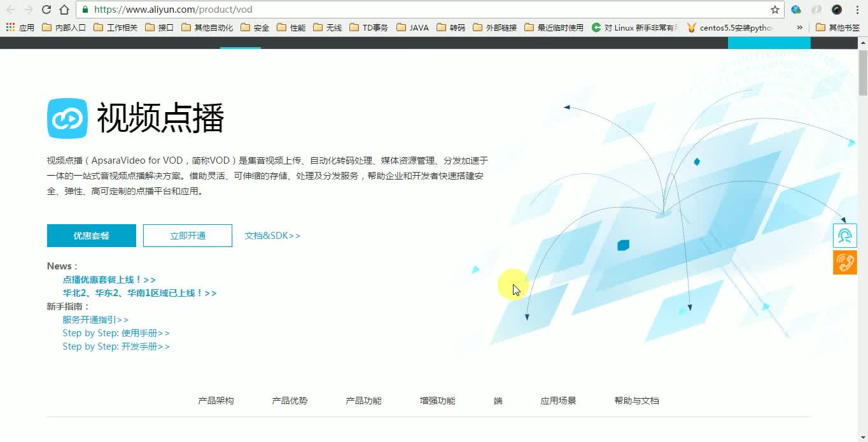The width and height of the screenshot is (868, 442).
Task: Click the vertical page scrollbar thumb
Action: [862, 73]
